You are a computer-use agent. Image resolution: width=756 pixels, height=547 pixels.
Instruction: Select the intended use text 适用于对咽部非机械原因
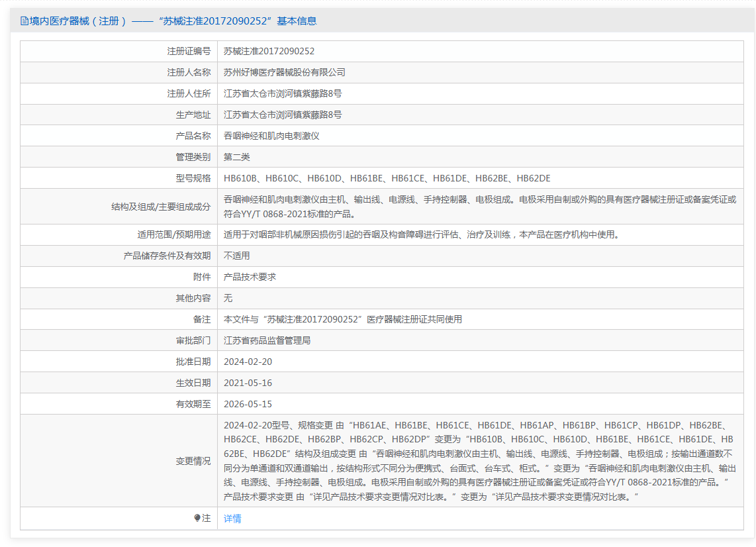point(422,235)
